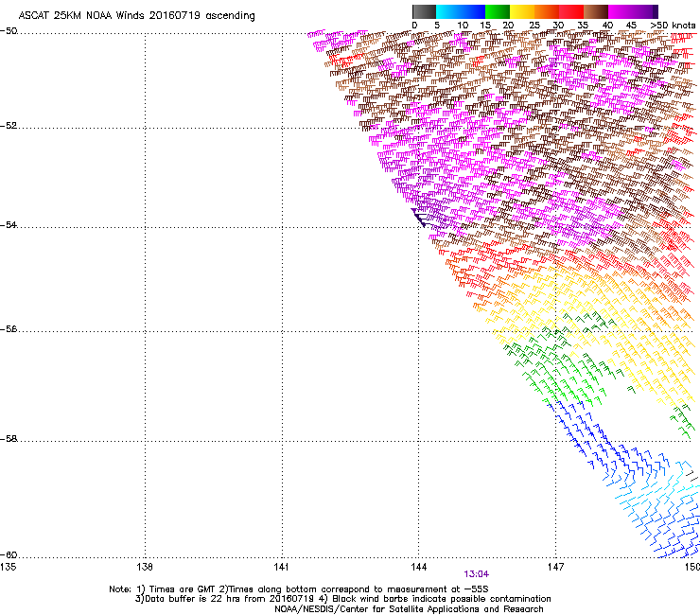Click the -52 latitude axis label
Viewport: 700px width, 615px height.
coord(9,126)
